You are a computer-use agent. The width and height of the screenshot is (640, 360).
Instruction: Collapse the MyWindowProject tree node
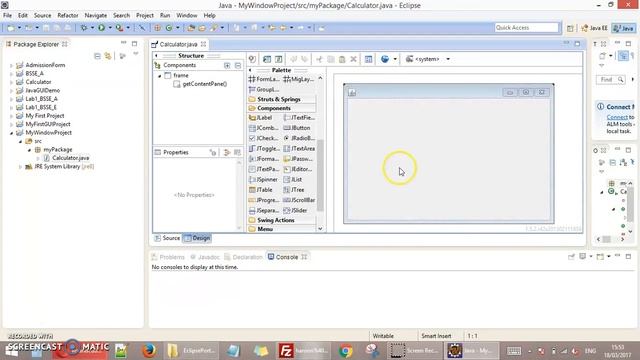coord(11,133)
